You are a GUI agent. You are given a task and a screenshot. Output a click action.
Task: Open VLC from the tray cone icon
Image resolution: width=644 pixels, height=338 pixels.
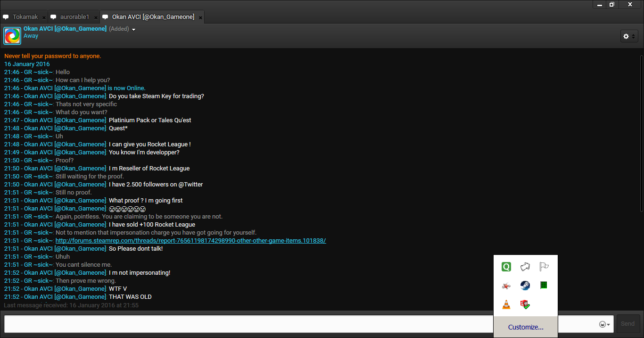click(x=506, y=304)
